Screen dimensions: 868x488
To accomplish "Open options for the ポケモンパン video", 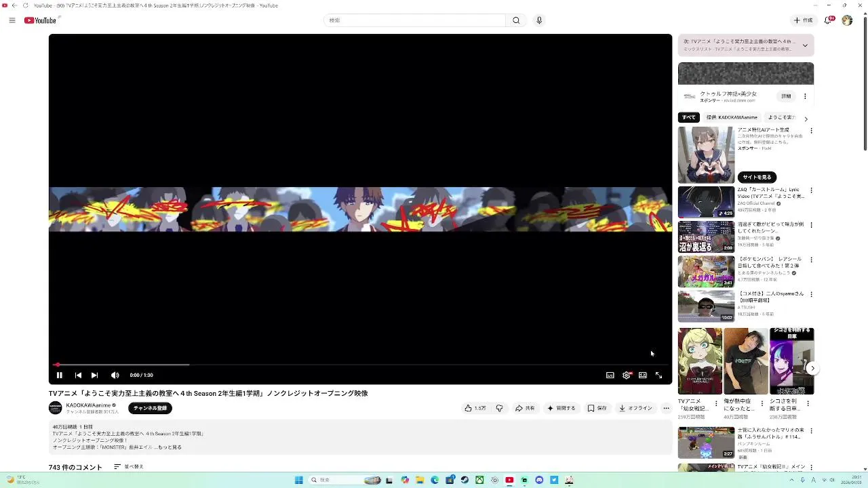I will (811, 260).
